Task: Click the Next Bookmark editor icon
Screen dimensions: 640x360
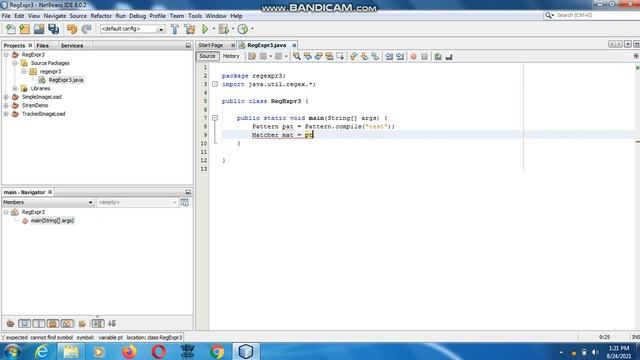Action: pyautogui.click(x=364, y=57)
